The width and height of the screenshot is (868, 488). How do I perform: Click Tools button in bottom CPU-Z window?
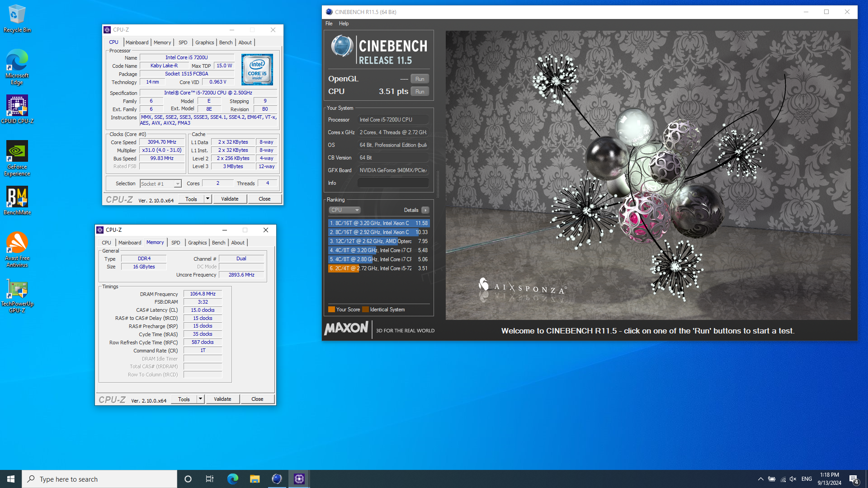tap(184, 399)
